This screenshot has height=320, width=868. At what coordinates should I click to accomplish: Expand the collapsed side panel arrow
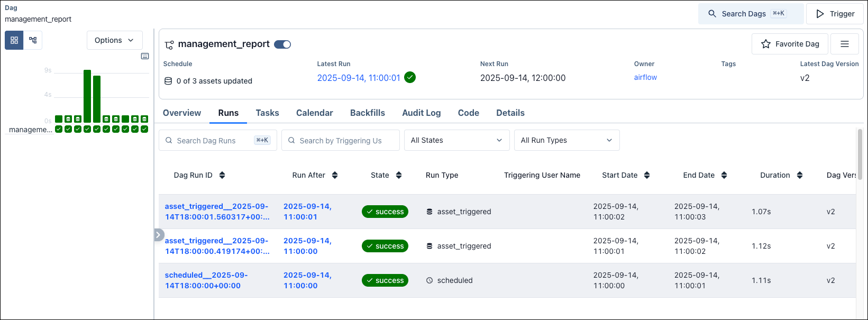(159, 235)
